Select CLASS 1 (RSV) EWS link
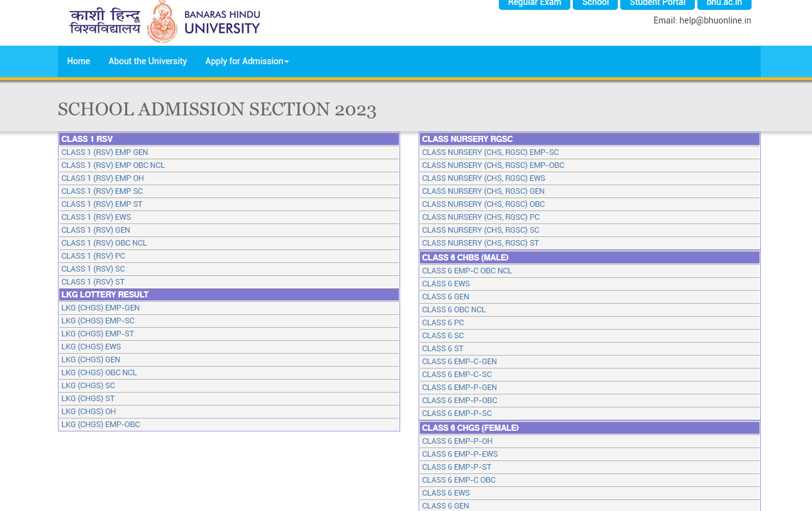Screen dimensions: 812x511 click(96, 217)
